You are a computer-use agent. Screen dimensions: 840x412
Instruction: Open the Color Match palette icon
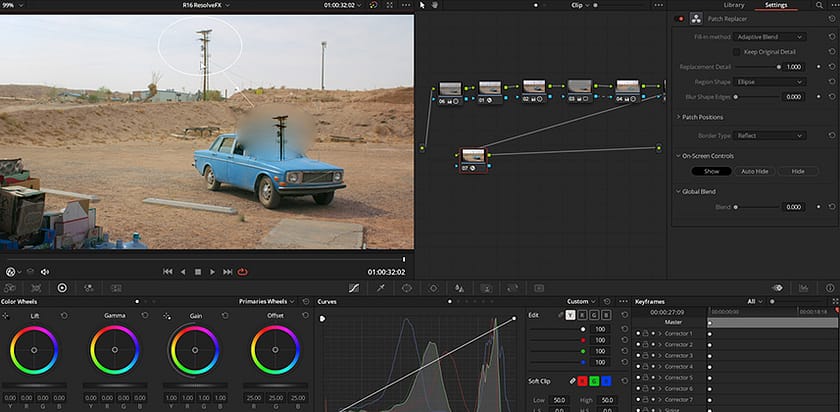pos(36,288)
